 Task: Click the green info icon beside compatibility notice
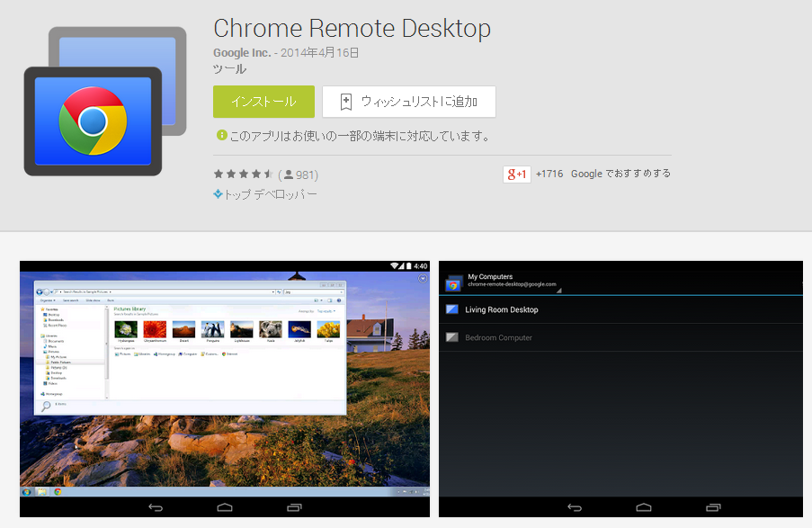tap(221, 135)
